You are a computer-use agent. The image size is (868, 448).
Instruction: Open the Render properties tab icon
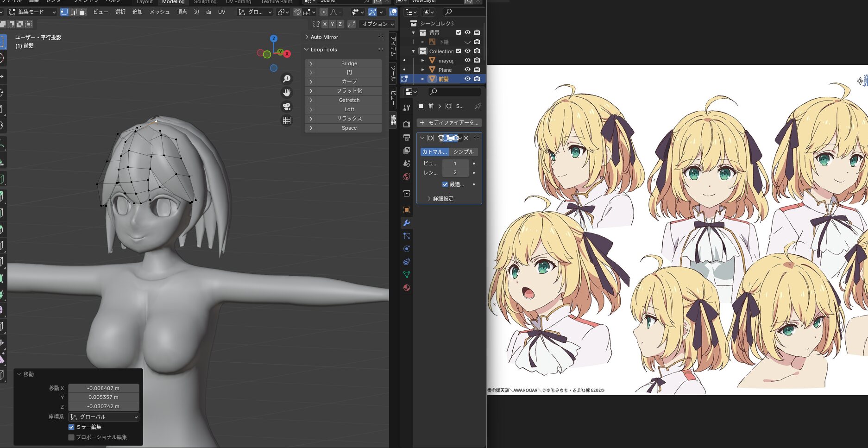click(x=407, y=124)
